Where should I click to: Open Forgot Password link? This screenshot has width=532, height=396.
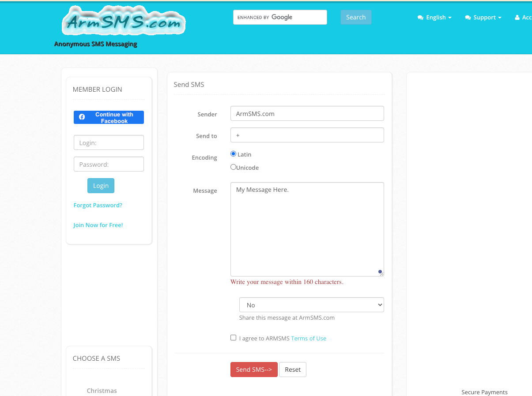coord(98,205)
